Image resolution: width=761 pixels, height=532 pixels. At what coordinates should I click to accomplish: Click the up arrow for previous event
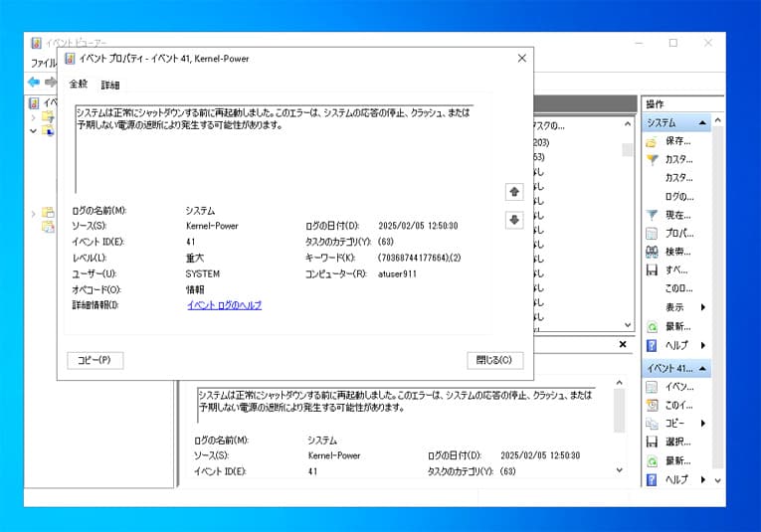(514, 191)
